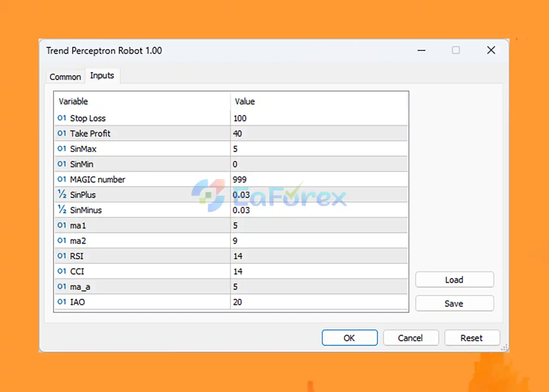Select the SinPlus variable name

(83, 195)
